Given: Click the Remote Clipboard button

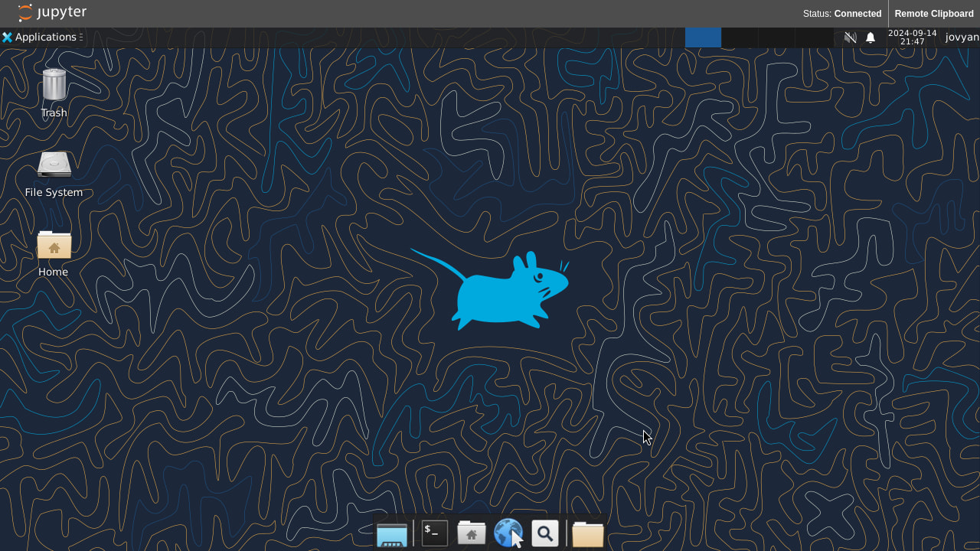Looking at the screenshot, I should click(934, 13).
